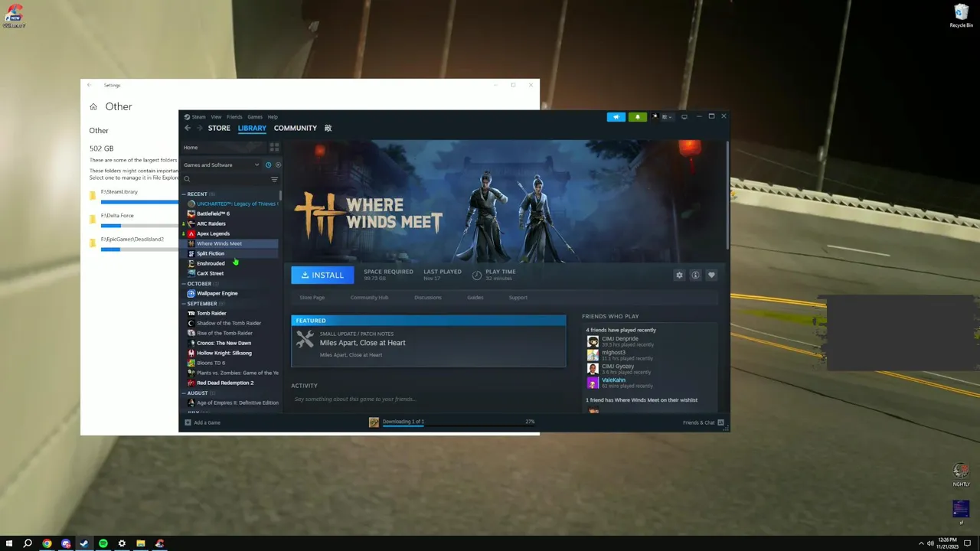980x551 pixels.
Task: Switch Steam to Big Picture mode icon
Action: click(x=684, y=117)
